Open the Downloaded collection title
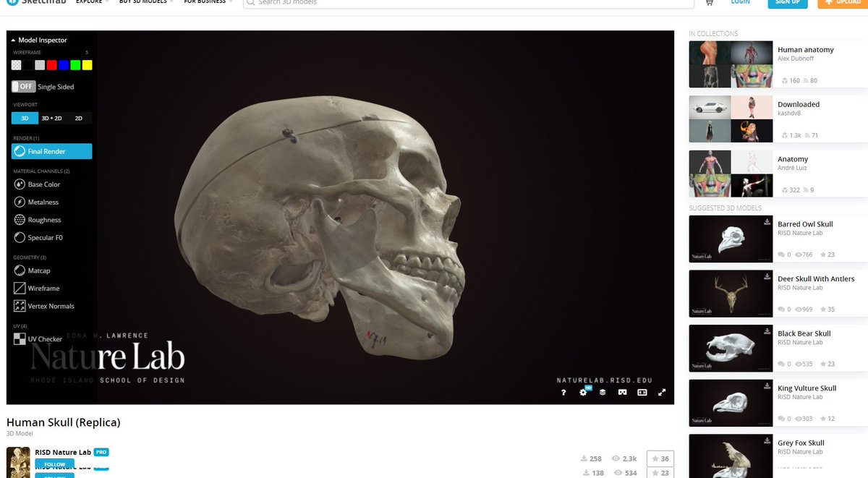Image resolution: width=868 pixels, height=478 pixels. pos(799,104)
